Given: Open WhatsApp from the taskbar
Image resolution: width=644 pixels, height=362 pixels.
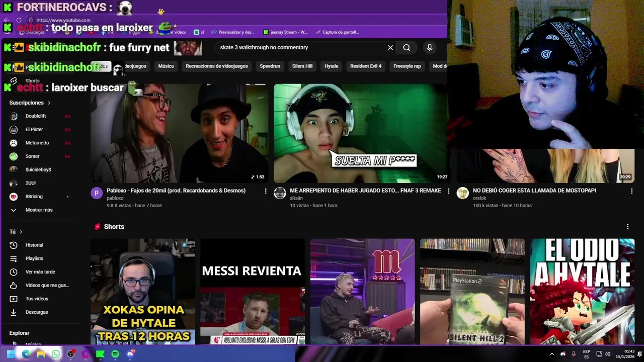Looking at the screenshot, I should pyautogui.click(x=55, y=354).
